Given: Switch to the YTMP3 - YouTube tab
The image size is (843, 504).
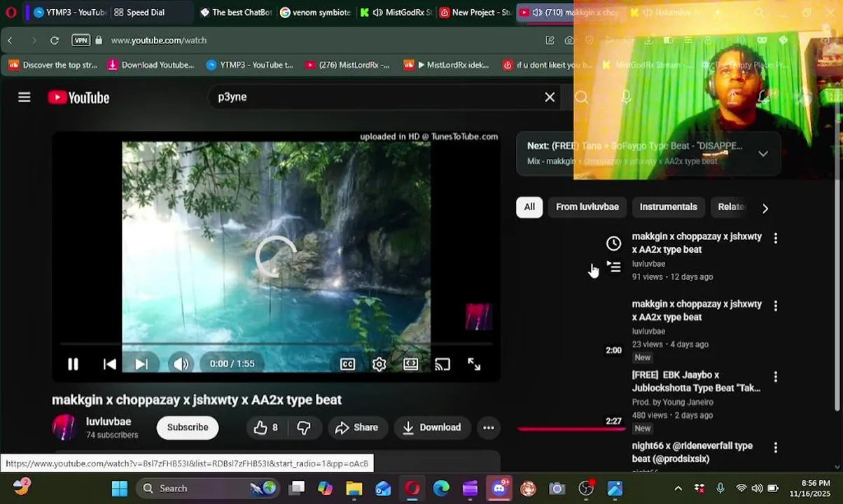Looking at the screenshot, I should [x=70, y=13].
